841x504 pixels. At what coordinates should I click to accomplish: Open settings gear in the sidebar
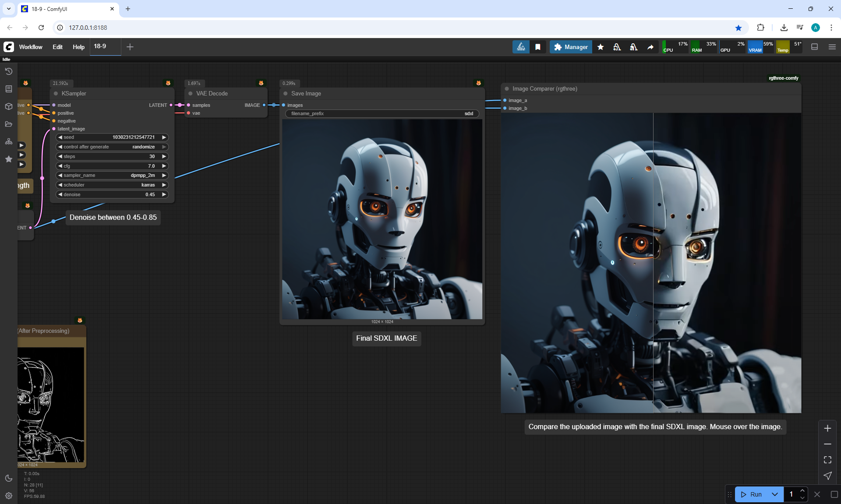pos(8,496)
